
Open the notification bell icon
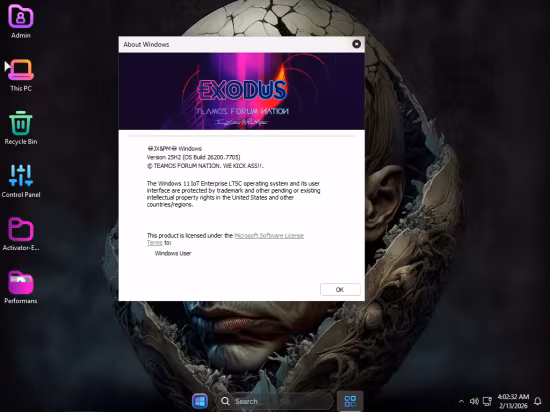(x=537, y=401)
